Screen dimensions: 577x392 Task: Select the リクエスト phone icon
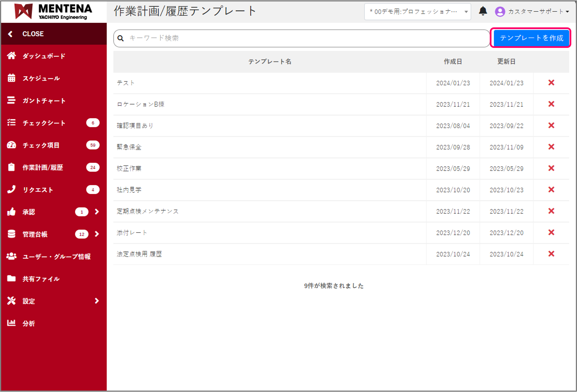11,189
